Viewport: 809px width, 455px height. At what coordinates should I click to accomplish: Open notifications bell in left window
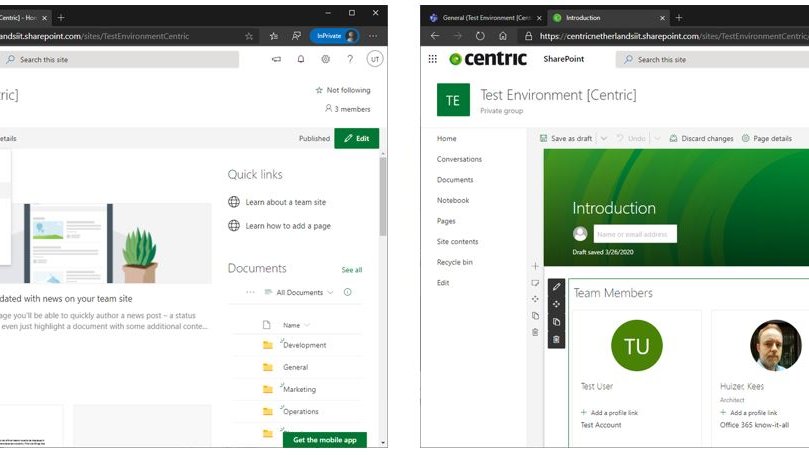coord(301,59)
